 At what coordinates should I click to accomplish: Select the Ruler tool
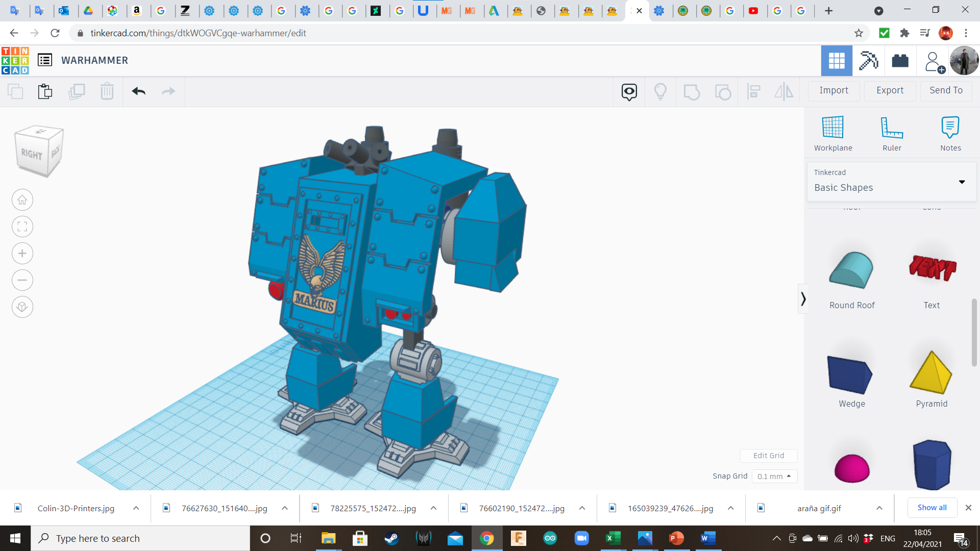(x=892, y=133)
